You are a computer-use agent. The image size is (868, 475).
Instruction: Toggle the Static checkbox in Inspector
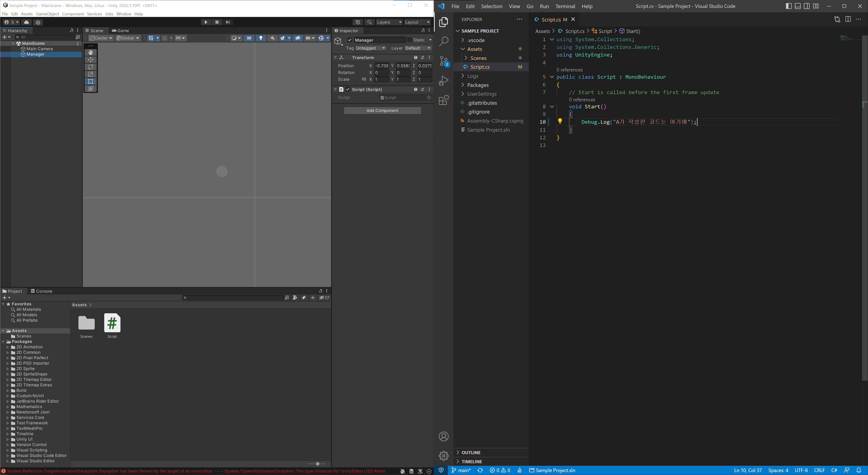tap(410, 40)
